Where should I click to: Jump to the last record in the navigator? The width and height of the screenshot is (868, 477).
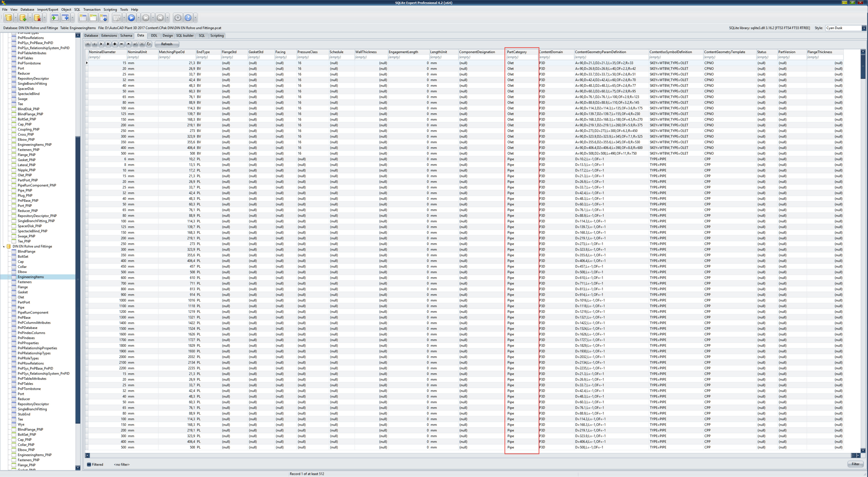tap(108, 44)
